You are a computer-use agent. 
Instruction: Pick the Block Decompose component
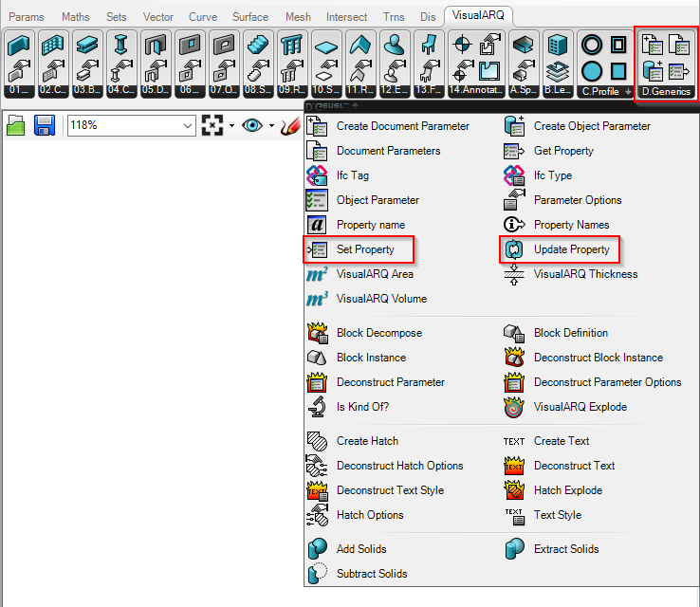[x=364, y=333]
